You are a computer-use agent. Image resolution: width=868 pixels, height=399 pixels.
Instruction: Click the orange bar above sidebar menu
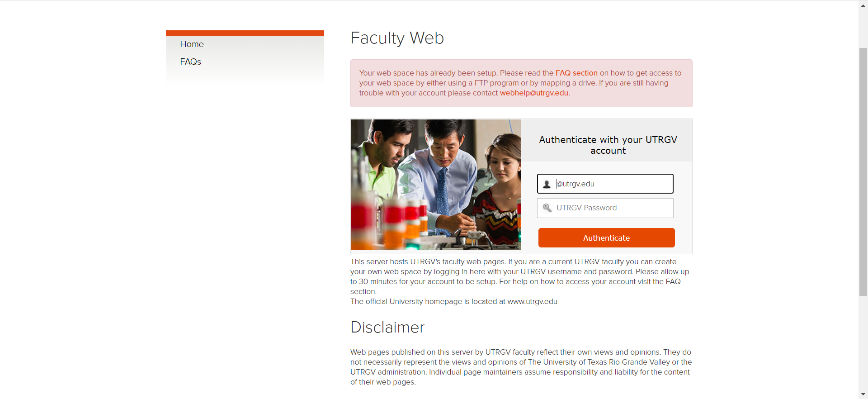click(x=245, y=33)
